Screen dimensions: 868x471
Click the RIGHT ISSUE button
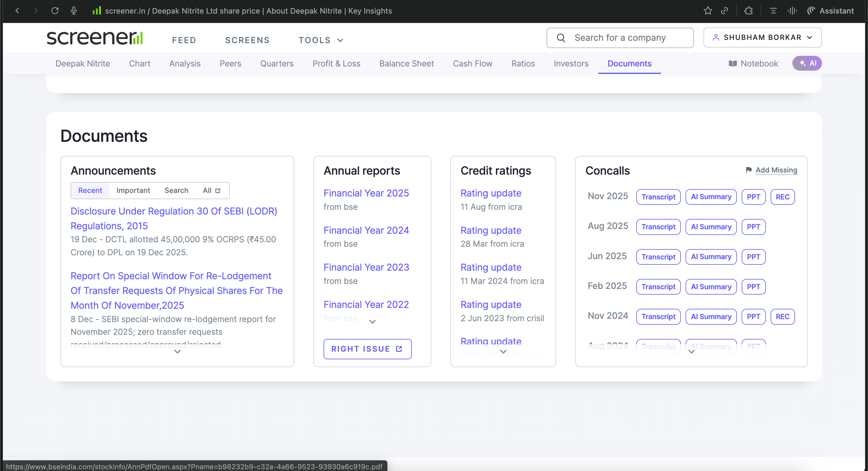(x=367, y=349)
